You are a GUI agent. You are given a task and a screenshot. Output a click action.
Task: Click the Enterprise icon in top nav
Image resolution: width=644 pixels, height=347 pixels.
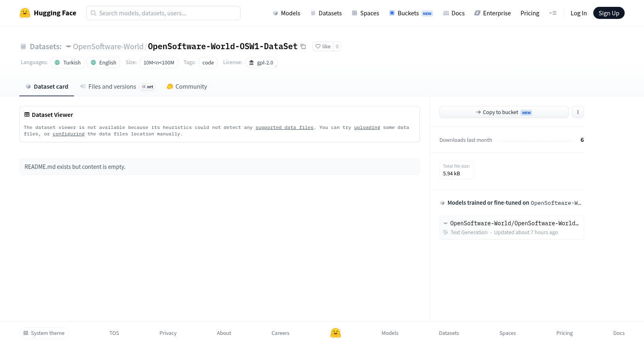pos(477,13)
